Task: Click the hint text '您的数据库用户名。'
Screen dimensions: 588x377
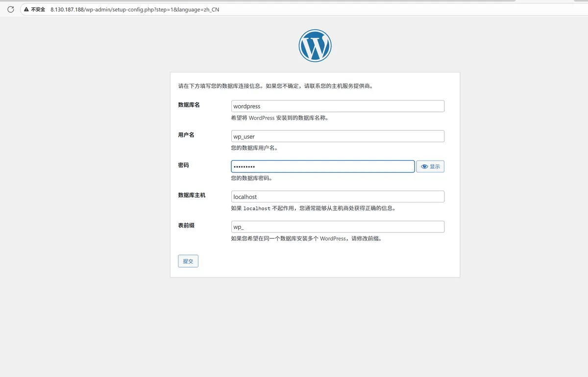Action: point(255,148)
